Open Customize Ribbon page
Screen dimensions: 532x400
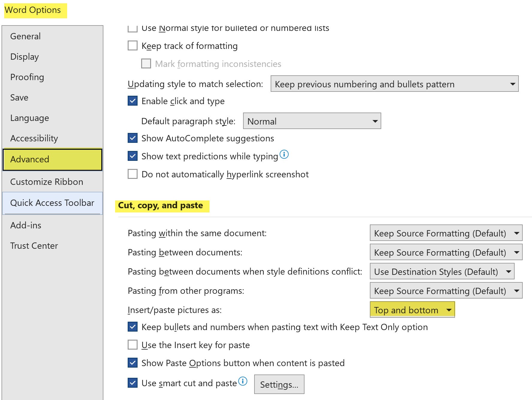[x=52, y=182]
